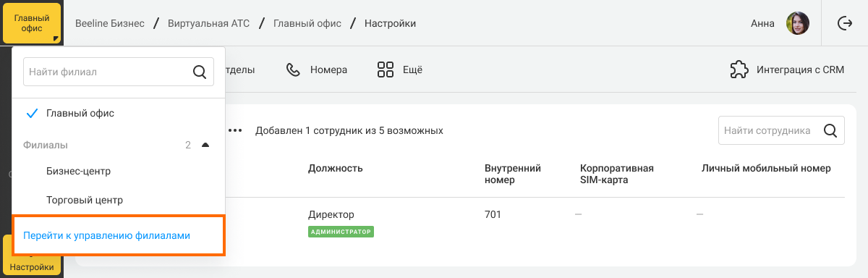
Task: Click the Настройки sidebar button
Action: (32, 256)
